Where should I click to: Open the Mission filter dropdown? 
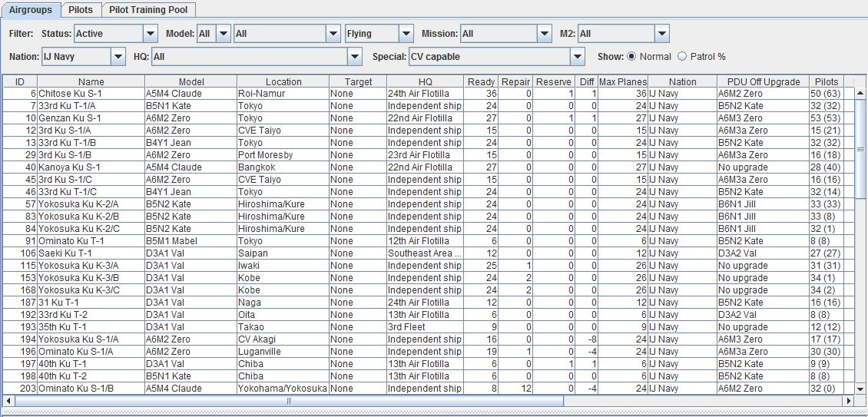click(x=545, y=34)
